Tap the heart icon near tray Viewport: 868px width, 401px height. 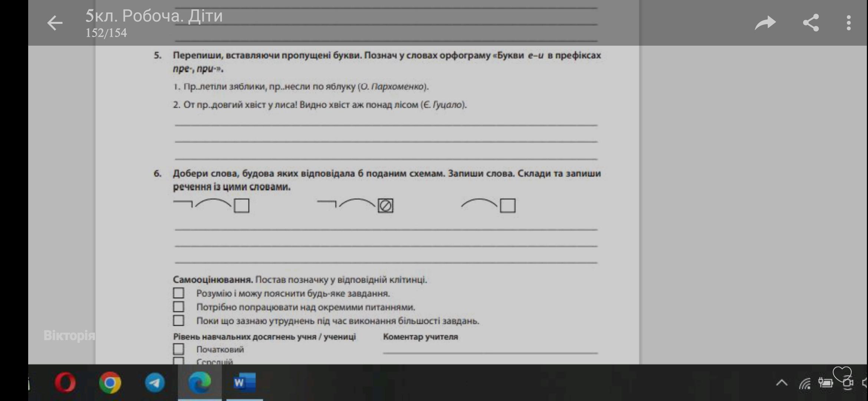[x=842, y=373]
